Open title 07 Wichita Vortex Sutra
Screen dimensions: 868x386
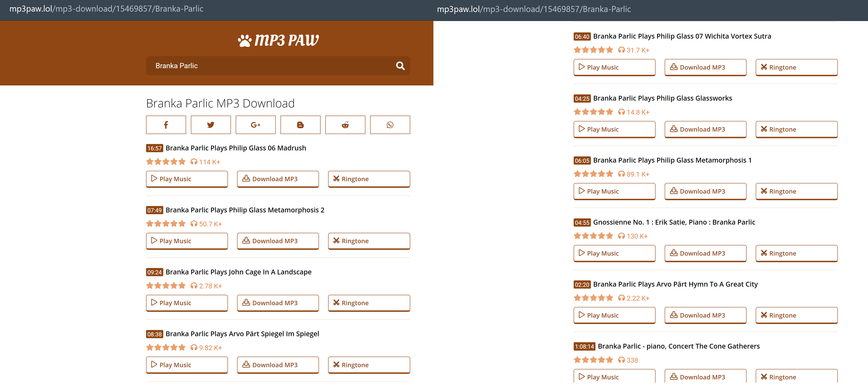tap(682, 36)
